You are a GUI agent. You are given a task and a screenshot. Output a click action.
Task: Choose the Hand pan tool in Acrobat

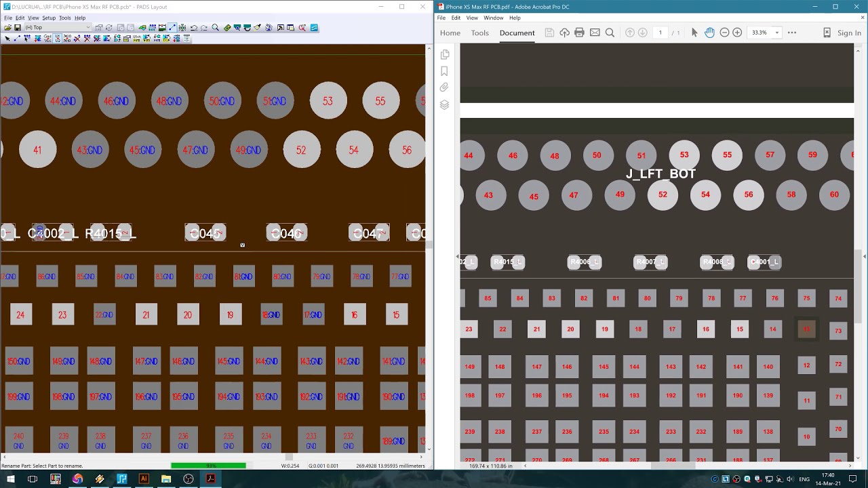709,33
